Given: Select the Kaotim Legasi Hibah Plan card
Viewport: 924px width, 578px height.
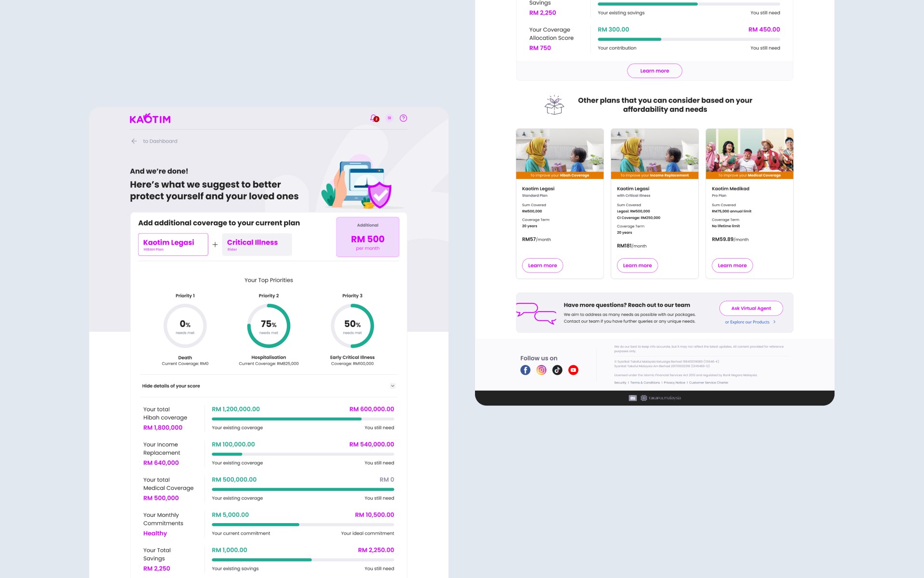Looking at the screenshot, I should click(173, 244).
